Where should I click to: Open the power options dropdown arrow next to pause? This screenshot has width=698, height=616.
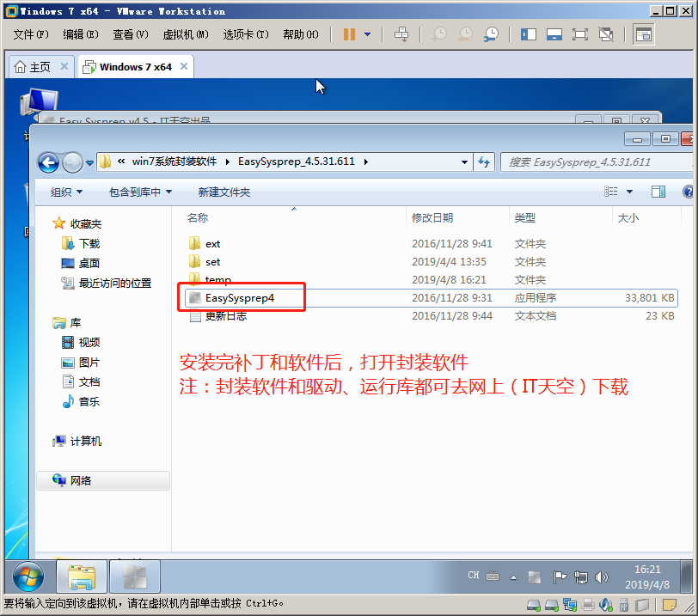point(368,34)
